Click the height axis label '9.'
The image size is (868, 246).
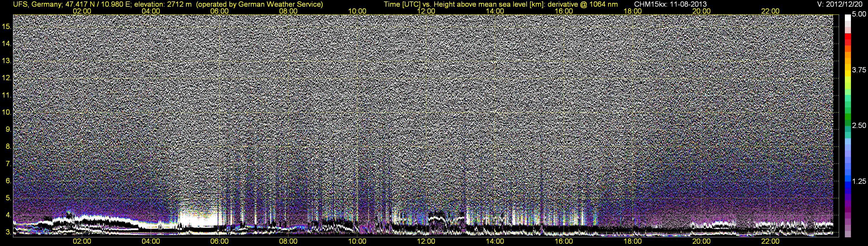(x=8, y=129)
